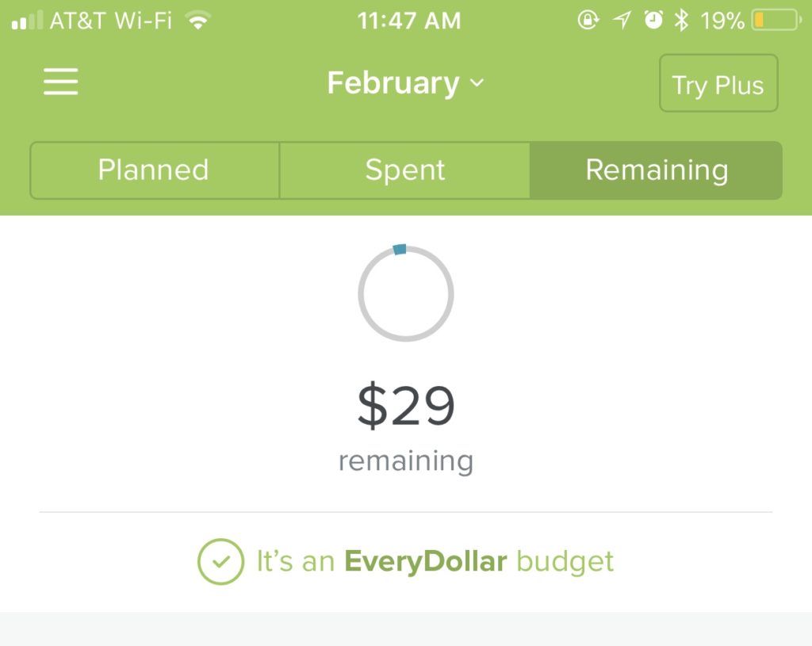
Task: Switch to the Spent view
Action: [404, 170]
